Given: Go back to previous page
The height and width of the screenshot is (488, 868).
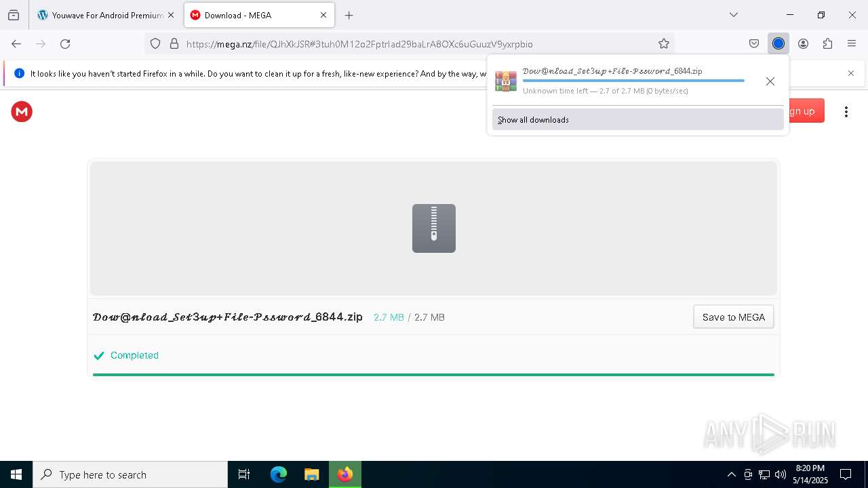Looking at the screenshot, I should (16, 43).
